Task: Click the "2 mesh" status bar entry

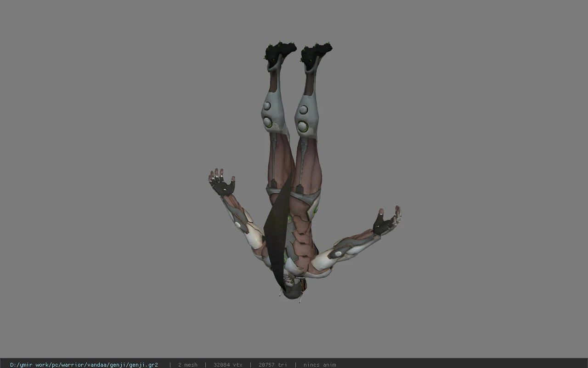Action: [x=188, y=365]
